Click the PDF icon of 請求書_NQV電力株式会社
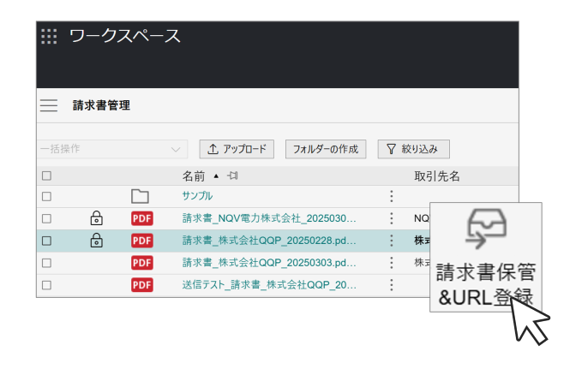588x369 pixels. (142, 218)
